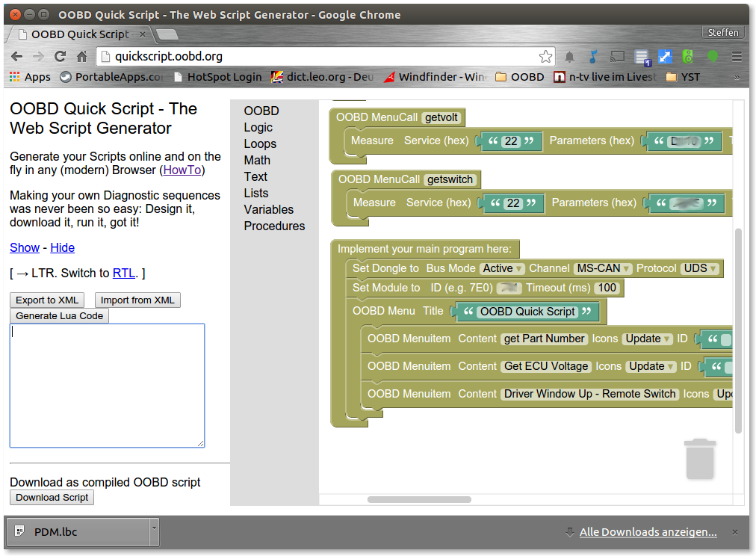
Task: Click the workspace horizontal scrollbar
Action: point(419,500)
